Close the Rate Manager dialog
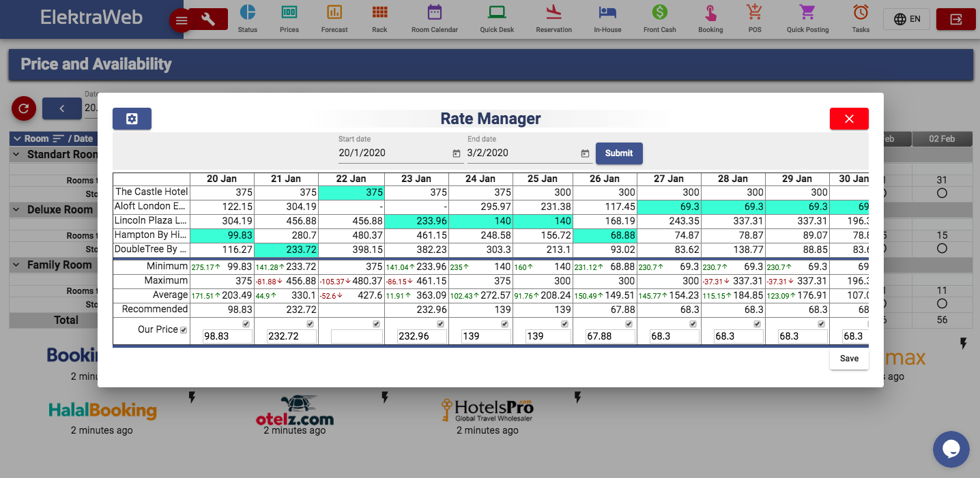Screen dimensions: 980x478 pyautogui.click(x=849, y=119)
